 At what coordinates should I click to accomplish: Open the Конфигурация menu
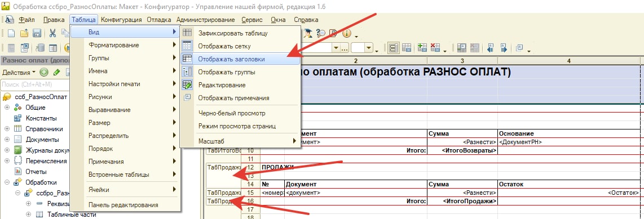tap(122, 20)
